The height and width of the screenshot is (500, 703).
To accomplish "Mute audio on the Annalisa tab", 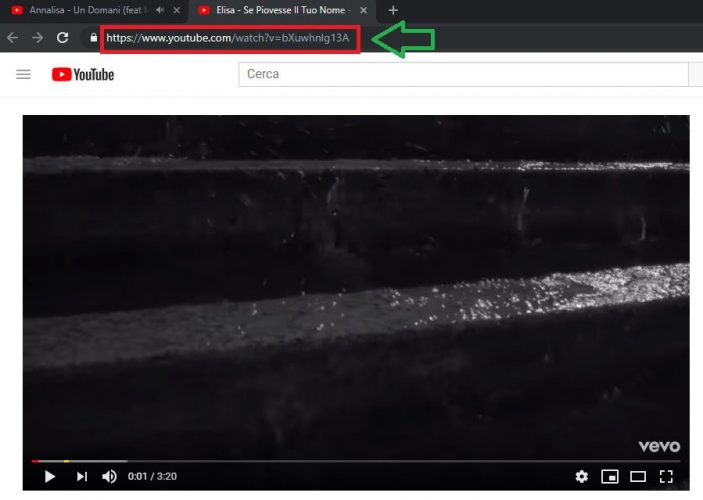I will (x=159, y=10).
